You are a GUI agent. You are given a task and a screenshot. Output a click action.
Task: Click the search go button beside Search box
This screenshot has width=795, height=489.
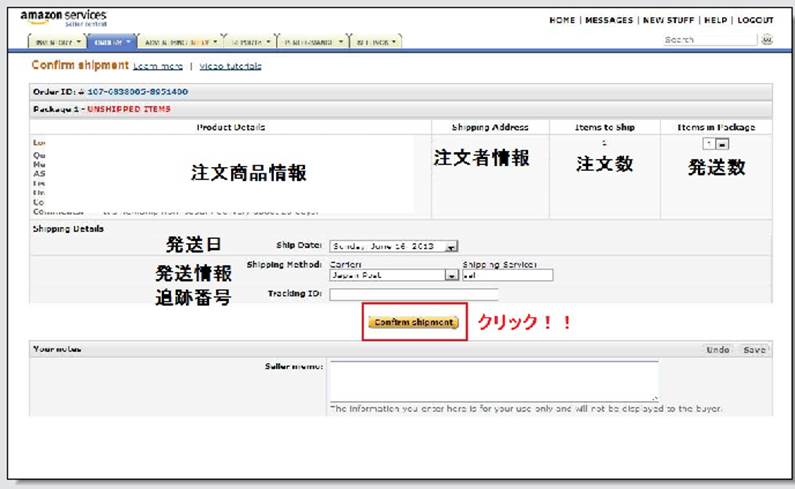click(x=767, y=40)
